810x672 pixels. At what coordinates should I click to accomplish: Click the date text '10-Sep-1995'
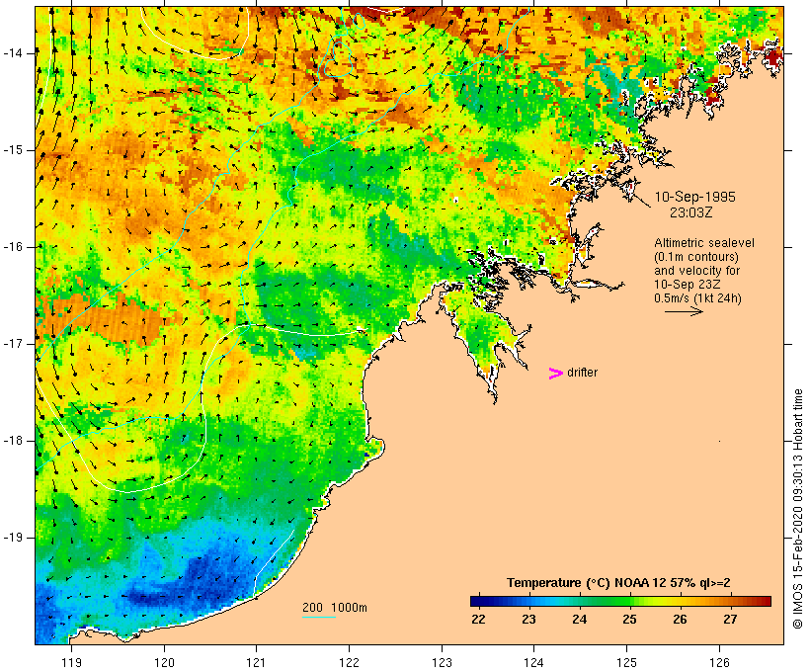tap(694, 197)
